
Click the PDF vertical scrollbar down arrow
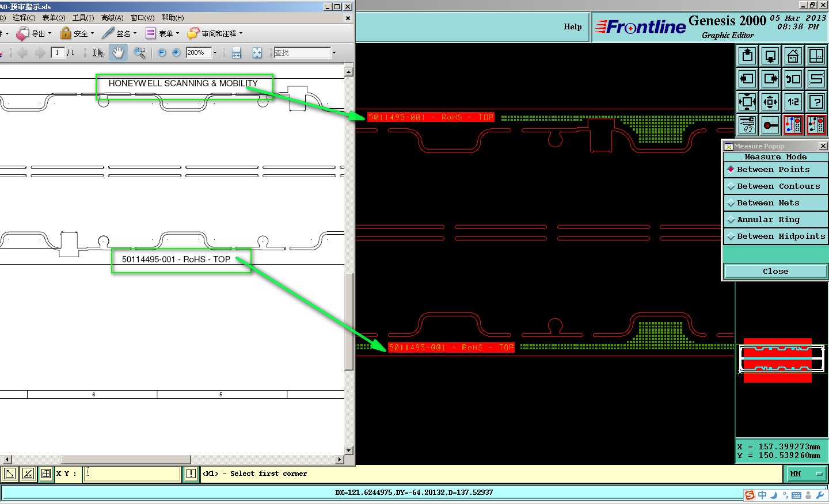(348, 450)
